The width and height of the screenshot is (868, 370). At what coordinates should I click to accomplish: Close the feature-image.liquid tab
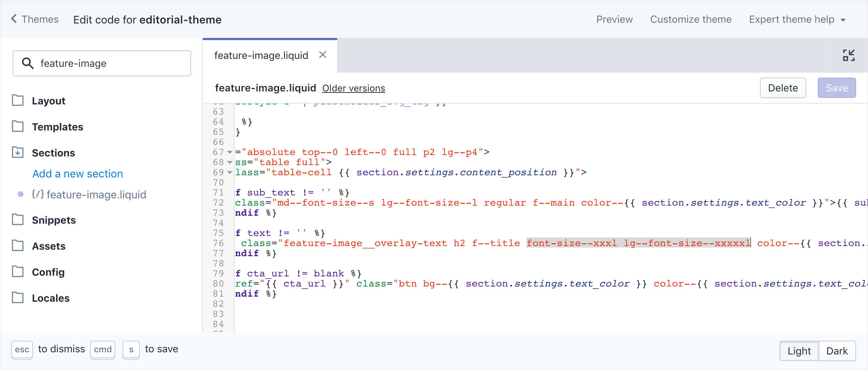click(x=323, y=55)
